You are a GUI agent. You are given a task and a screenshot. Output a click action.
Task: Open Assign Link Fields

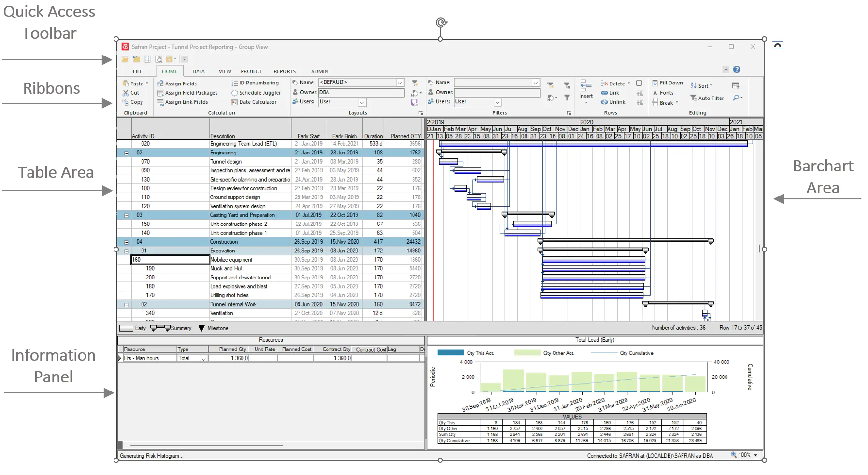click(x=183, y=102)
